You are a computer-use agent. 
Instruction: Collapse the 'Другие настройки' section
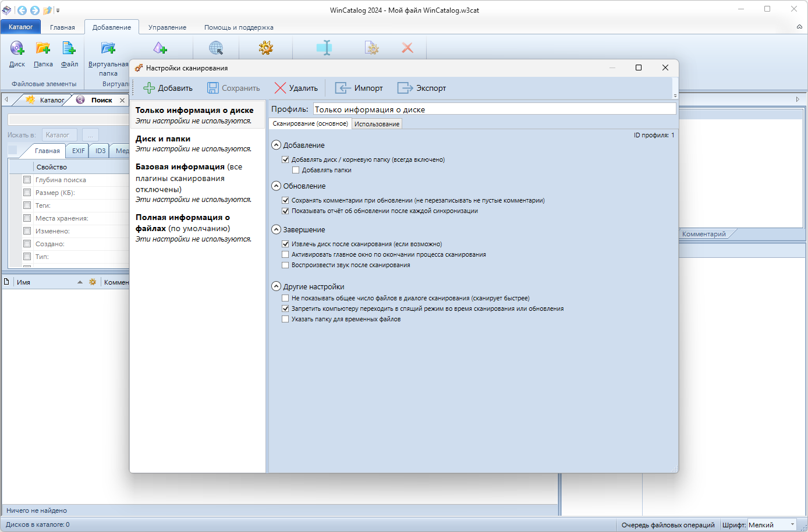click(277, 286)
